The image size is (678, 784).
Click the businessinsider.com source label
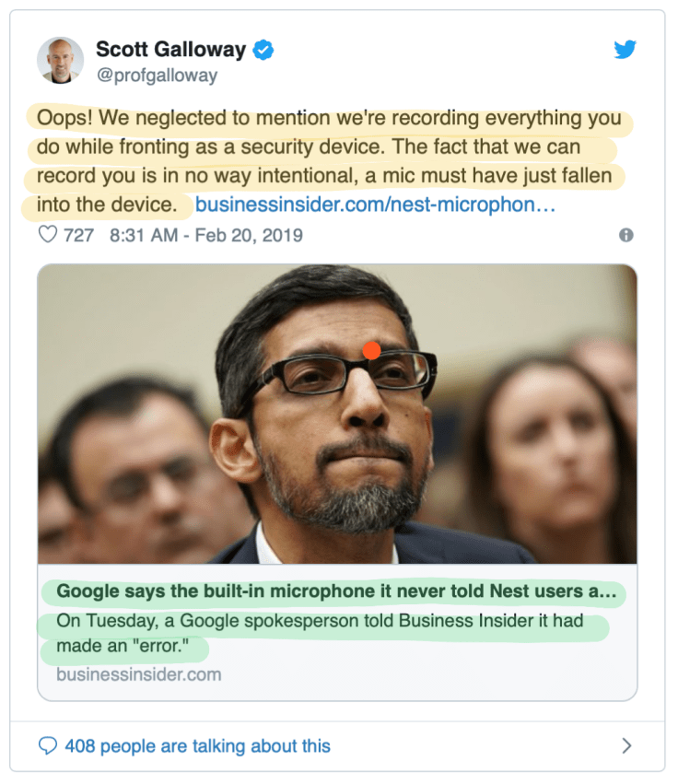(139, 674)
